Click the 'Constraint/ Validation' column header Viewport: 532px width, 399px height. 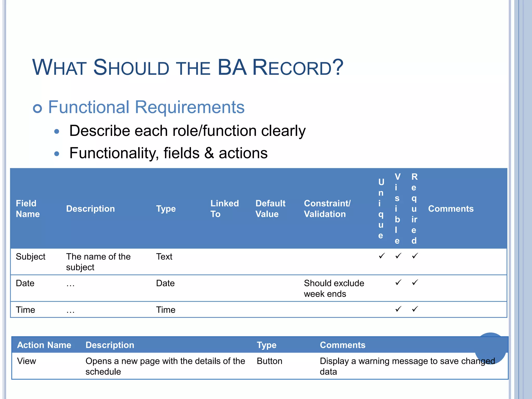pyautogui.click(x=327, y=209)
